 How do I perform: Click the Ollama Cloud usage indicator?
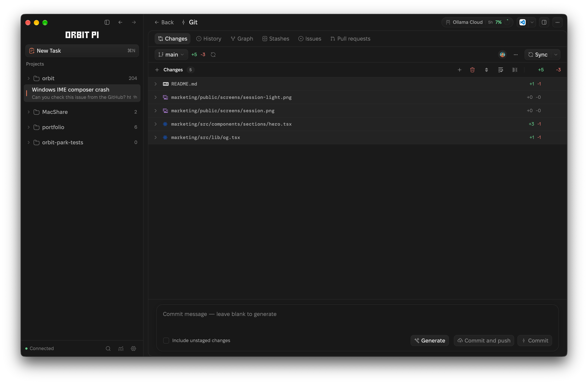[477, 22]
